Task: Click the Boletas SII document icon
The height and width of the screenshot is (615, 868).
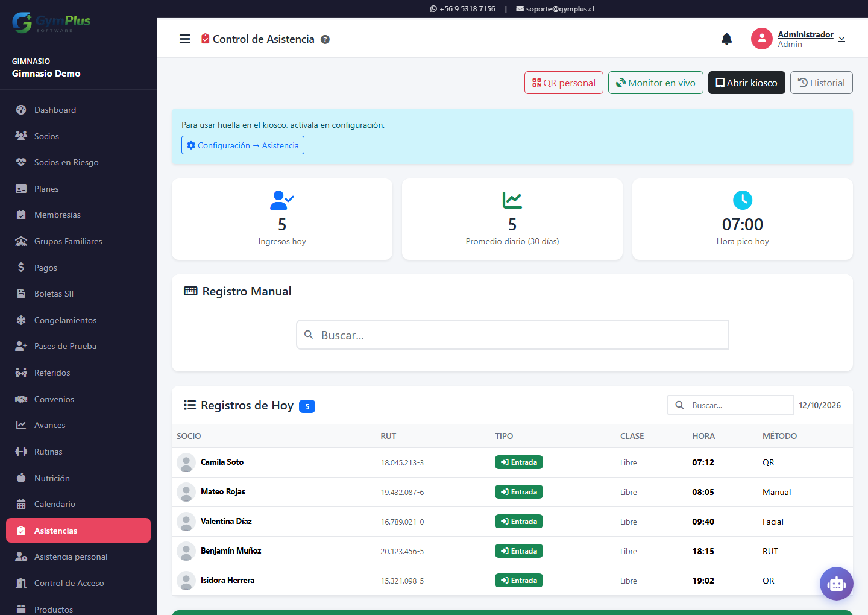Action: click(21, 294)
